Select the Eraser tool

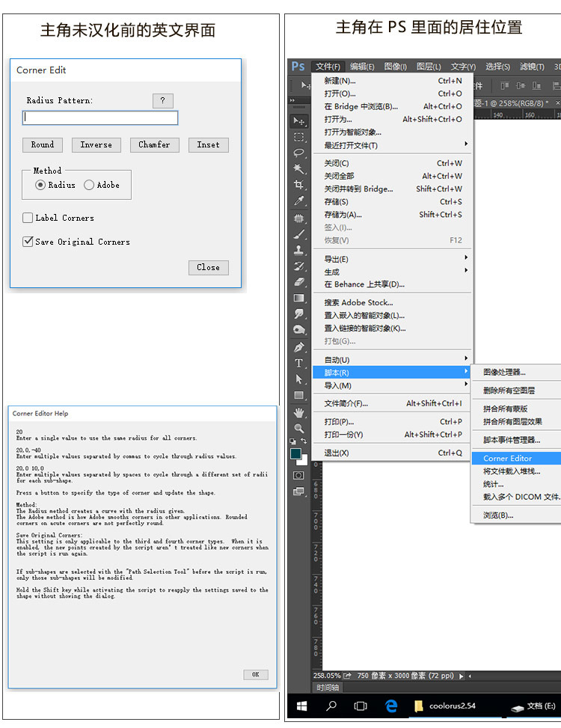(299, 282)
